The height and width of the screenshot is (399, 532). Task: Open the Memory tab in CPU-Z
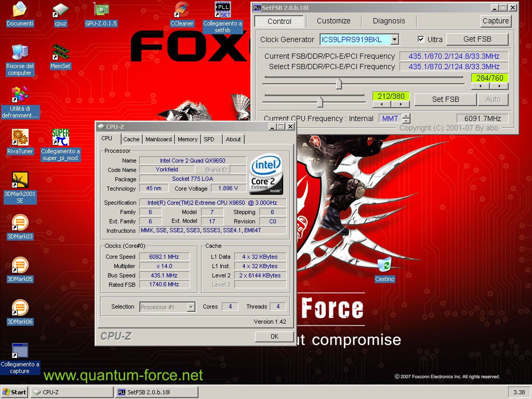point(188,139)
